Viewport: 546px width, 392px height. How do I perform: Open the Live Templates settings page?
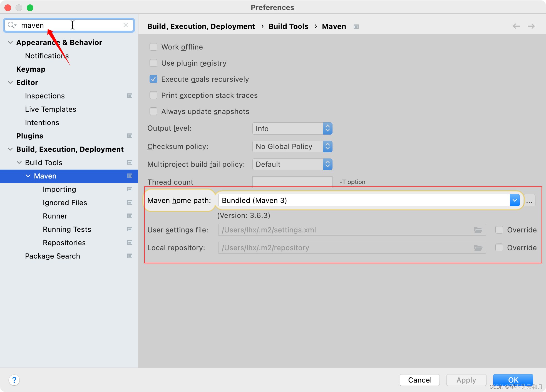pos(51,109)
